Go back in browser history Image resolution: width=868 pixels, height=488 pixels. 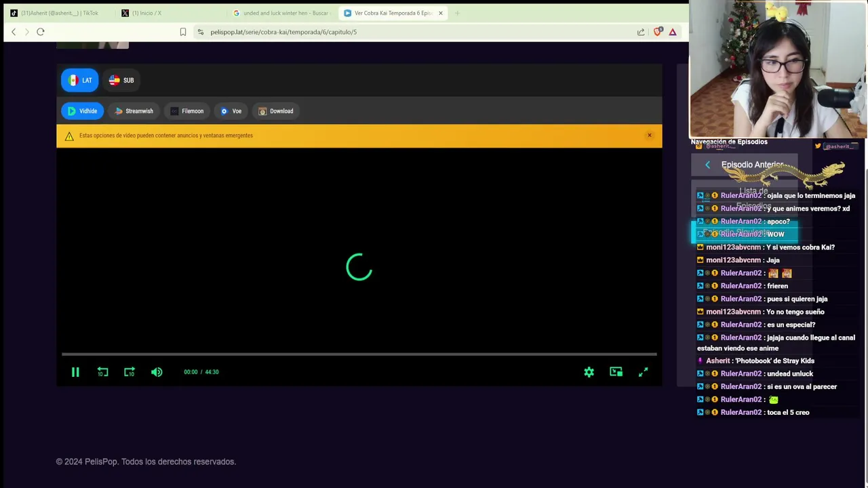click(14, 32)
